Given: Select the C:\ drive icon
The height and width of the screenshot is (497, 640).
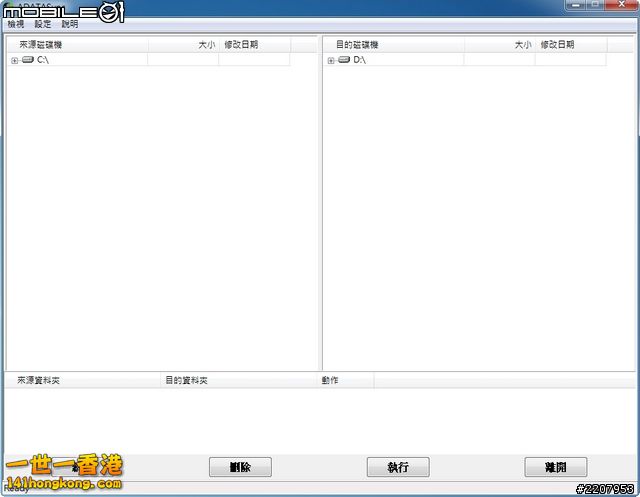Looking at the screenshot, I should click(x=28, y=60).
